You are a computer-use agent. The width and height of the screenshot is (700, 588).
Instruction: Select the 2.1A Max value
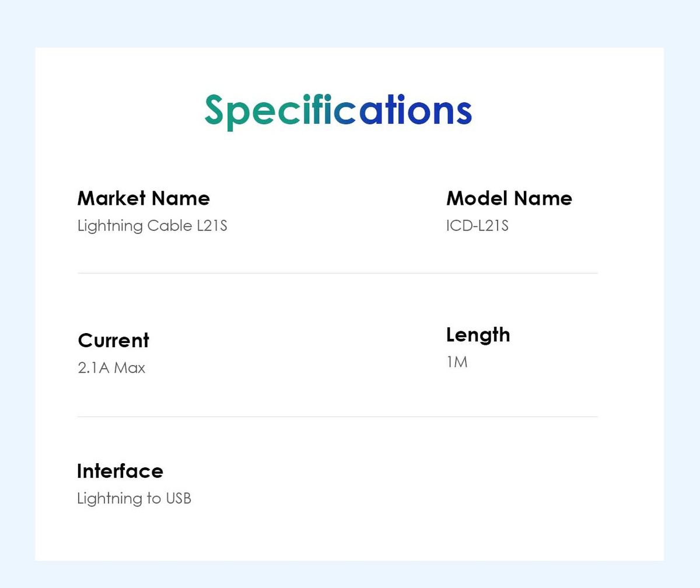point(111,368)
